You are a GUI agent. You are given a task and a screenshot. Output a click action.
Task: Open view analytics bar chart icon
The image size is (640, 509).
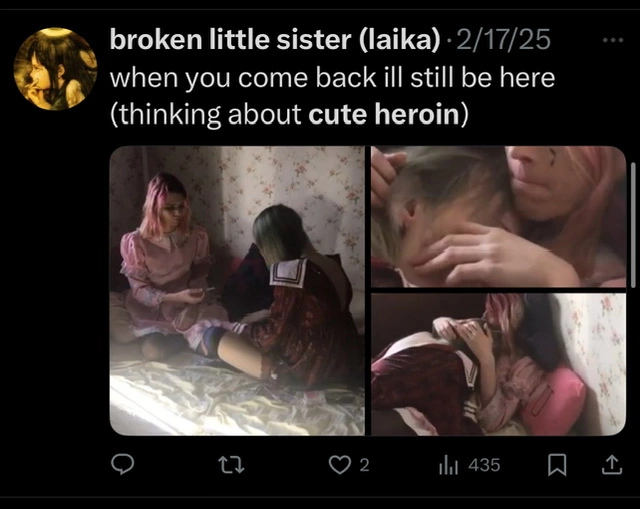click(449, 466)
